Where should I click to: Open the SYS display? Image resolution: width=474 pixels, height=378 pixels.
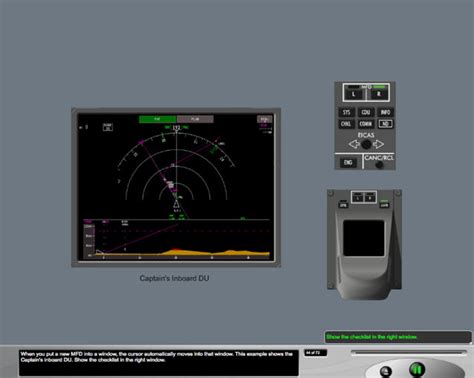347,112
